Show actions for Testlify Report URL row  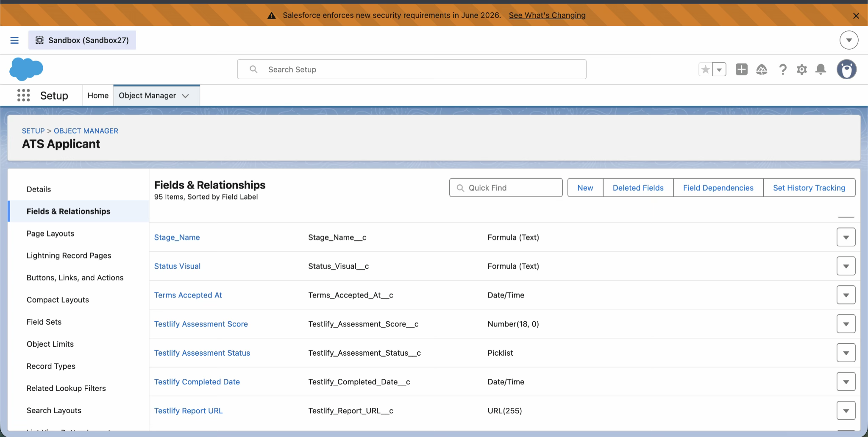tap(846, 410)
